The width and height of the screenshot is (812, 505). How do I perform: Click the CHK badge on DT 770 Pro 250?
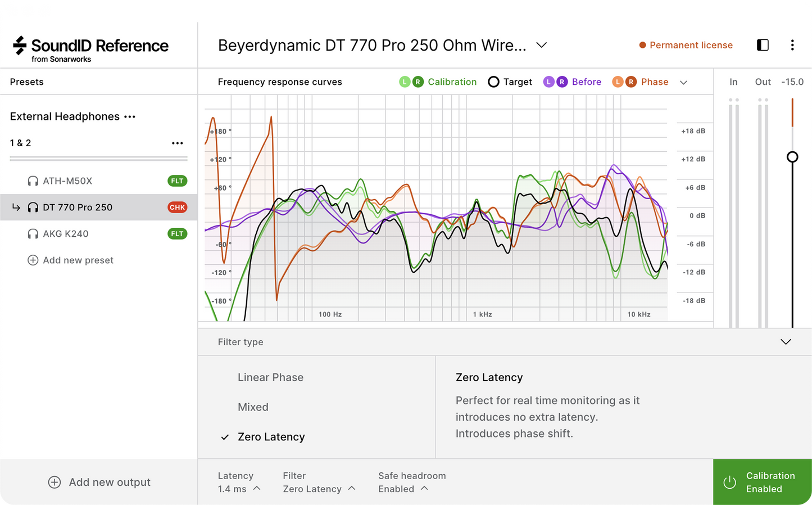click(x=177, y=208)
